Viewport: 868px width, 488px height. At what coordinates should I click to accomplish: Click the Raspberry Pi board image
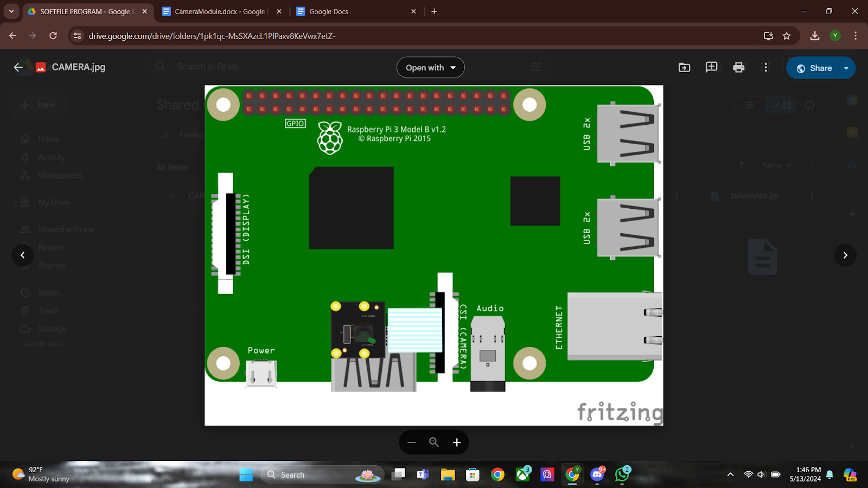(x=433, y=255)
